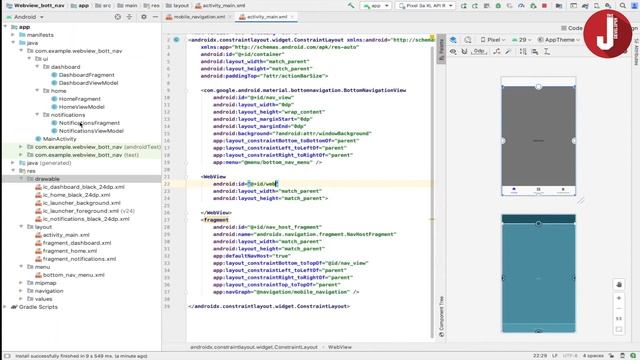Image resolution: width=640 pixels, height=360 pixels.
Task: Hide the Project panel with minus icon
Action: (x=155, y=17)
